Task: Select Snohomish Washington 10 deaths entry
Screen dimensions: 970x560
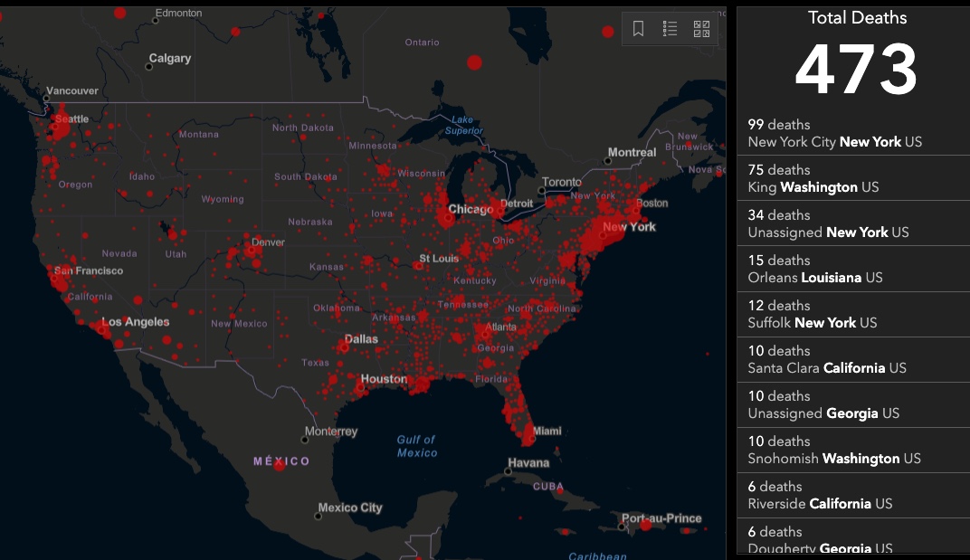Action: click(x=852, y=450)
